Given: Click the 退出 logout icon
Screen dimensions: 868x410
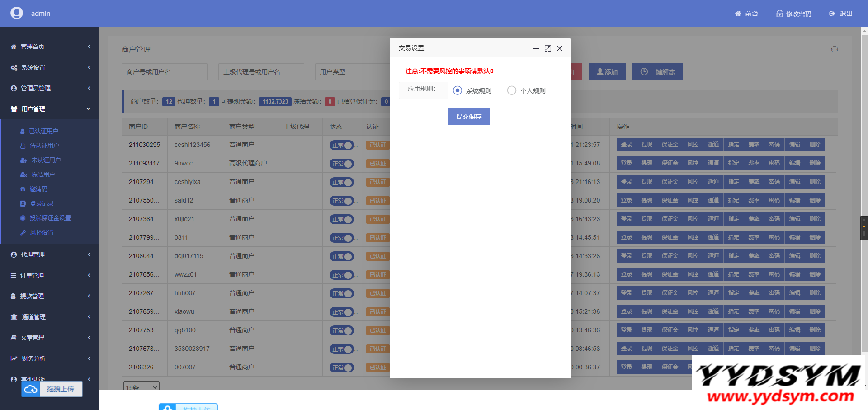Looking at the screenshot, I should [832, 14].
